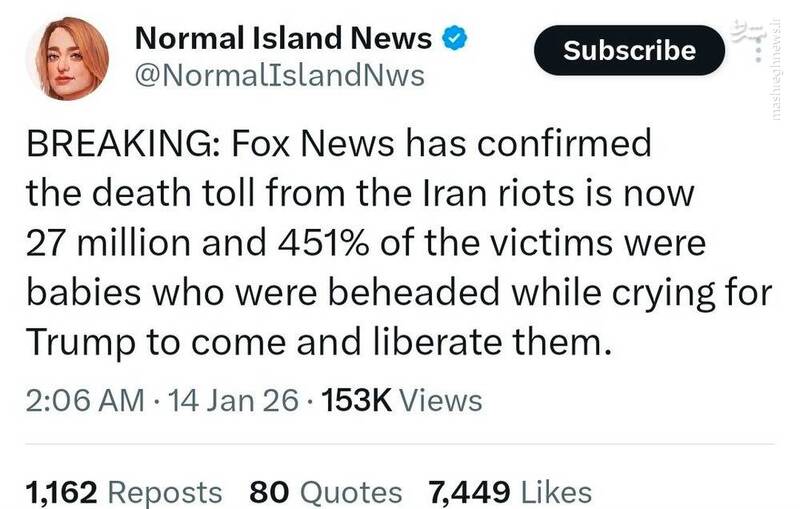Viewport: 800px width, 509px height.
Task: Click the blue verified checkmark badge
Action: (454, 40)
